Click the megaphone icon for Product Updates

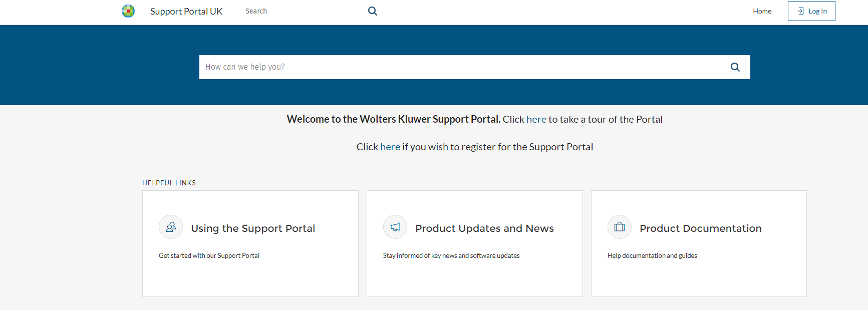point(395,227)
